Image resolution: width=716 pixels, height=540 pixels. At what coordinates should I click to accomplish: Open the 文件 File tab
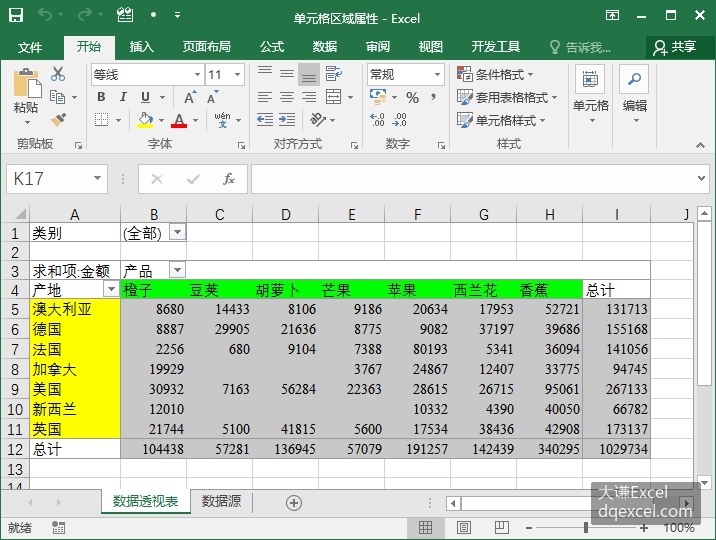30,47
